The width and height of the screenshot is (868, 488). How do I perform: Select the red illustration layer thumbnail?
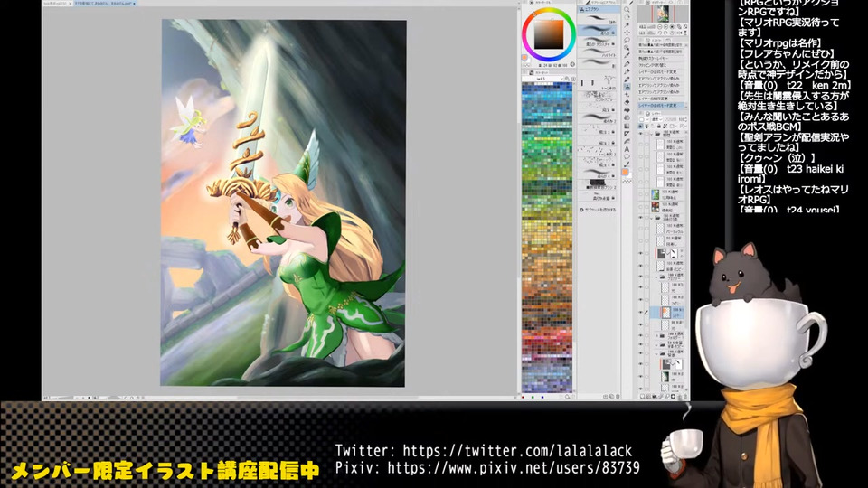point(656,206)
